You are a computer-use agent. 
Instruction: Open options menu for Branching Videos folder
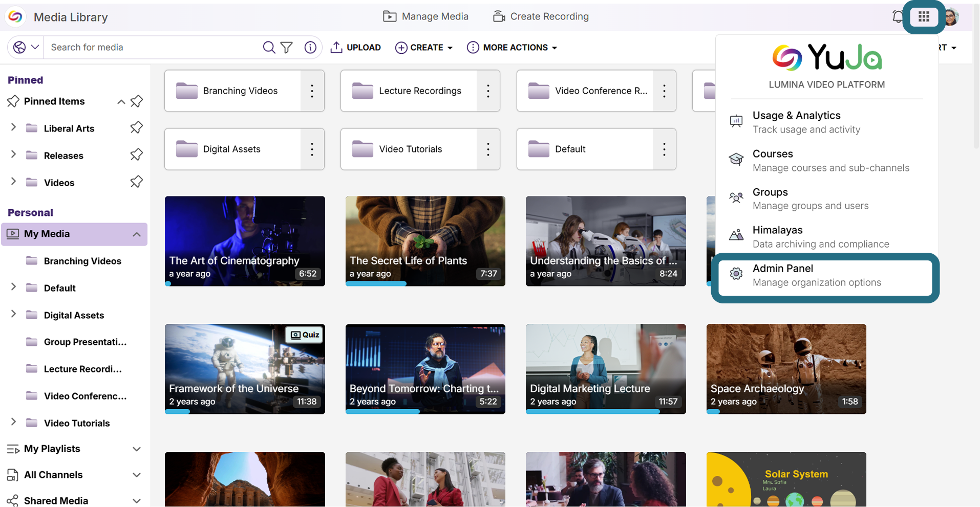tap(312, 91)
